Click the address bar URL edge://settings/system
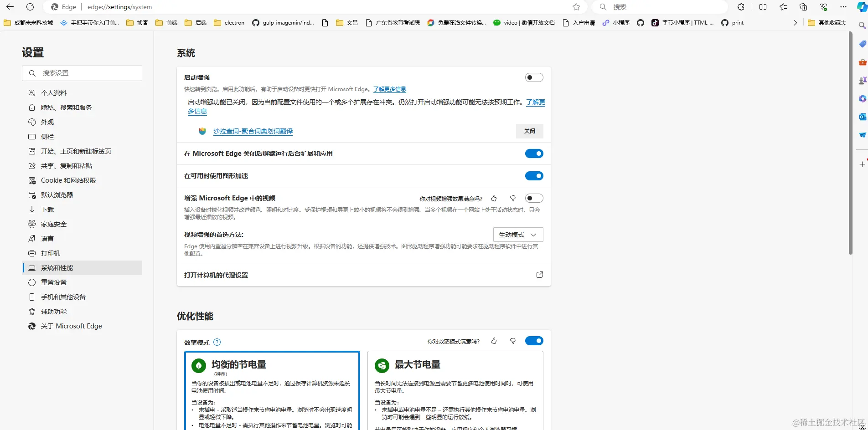 tap(119, 7)
